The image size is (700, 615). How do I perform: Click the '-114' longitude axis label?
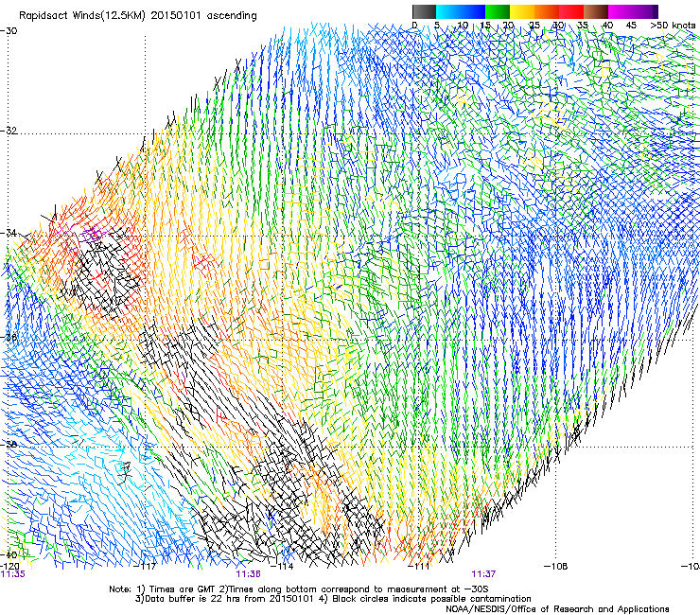click(x=283, y=567)
